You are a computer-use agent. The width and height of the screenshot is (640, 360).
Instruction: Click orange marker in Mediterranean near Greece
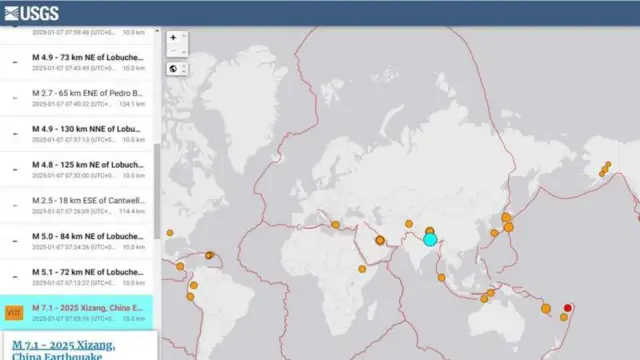[x=336, y=224]
